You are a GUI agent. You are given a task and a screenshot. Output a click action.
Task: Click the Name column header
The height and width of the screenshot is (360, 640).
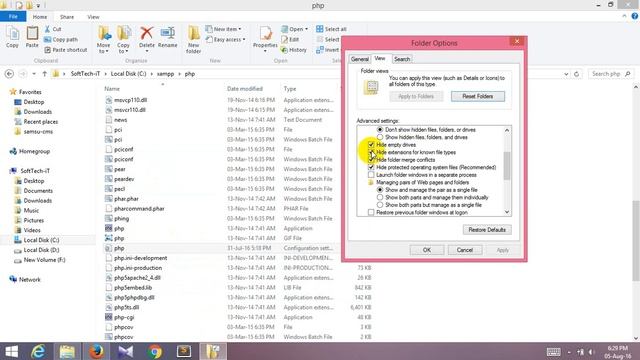pyautogui.click(x=112, y=89)
